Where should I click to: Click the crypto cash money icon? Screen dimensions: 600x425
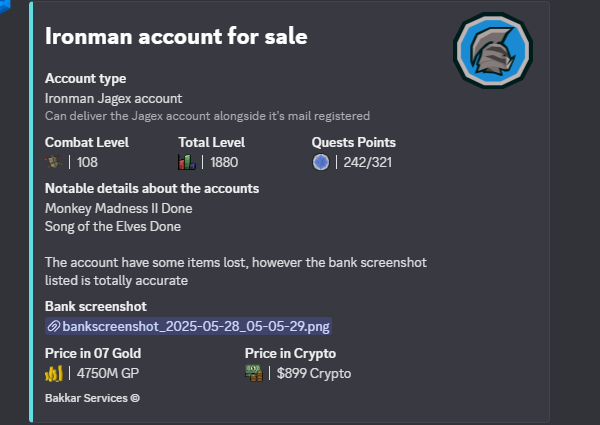254,373
